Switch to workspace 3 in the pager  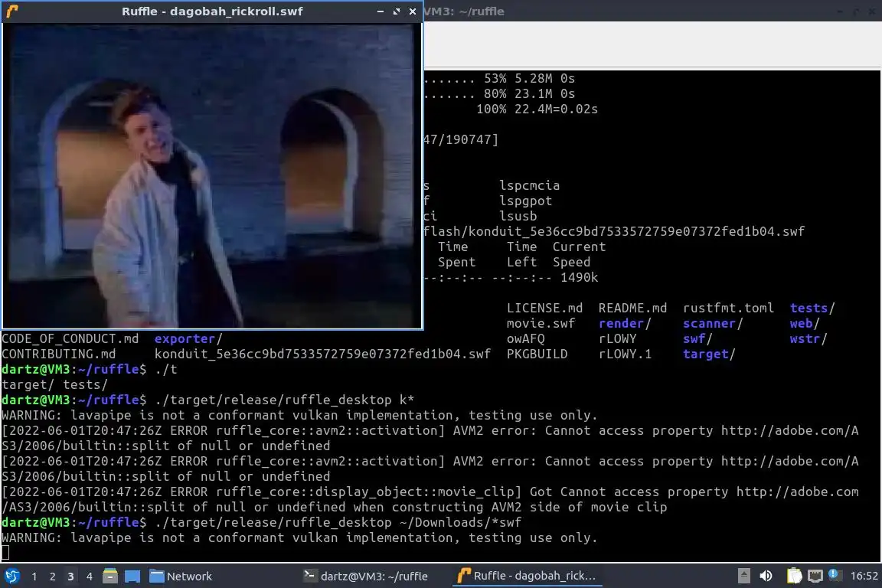(71, 577)
